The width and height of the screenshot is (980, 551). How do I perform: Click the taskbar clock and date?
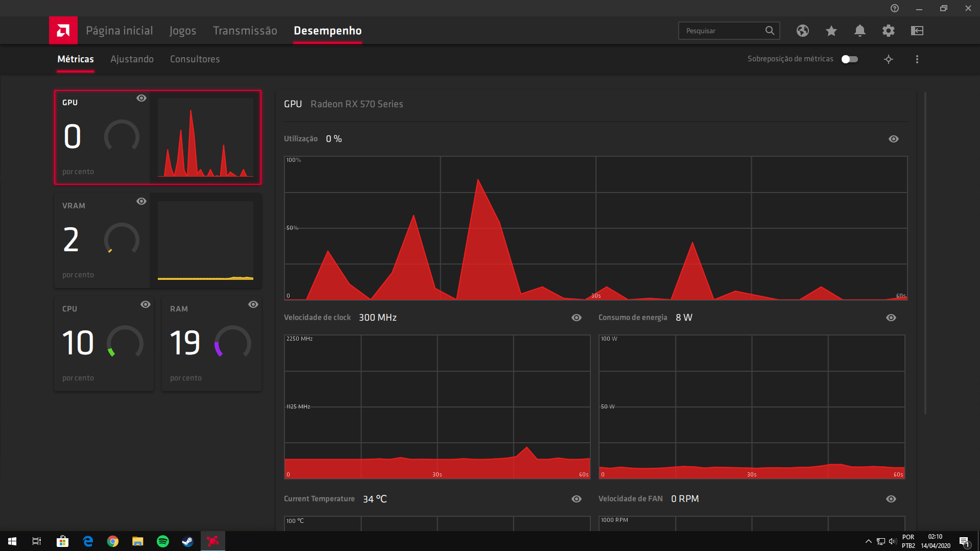click(x=936, y=541)
